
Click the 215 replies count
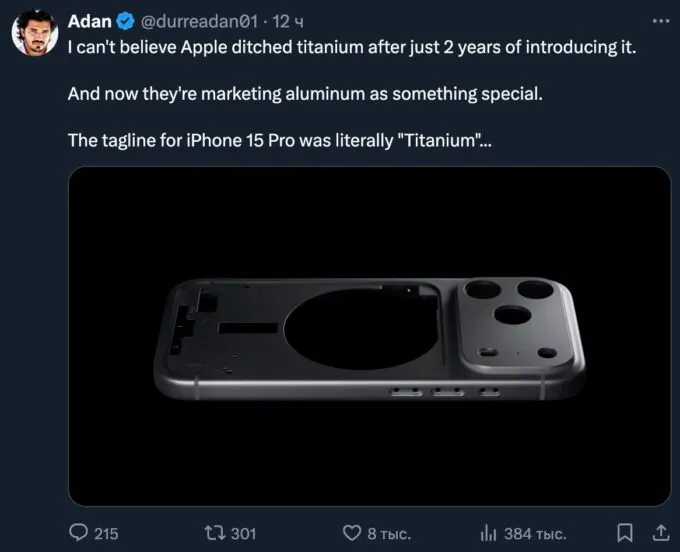106,533
